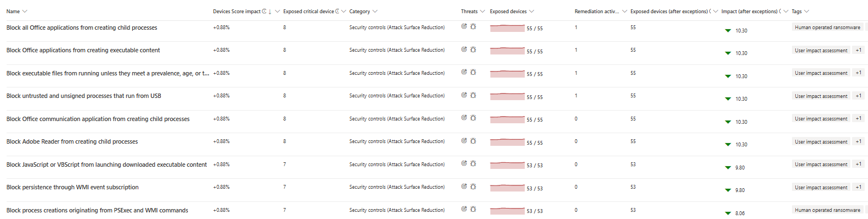
Task: Click the bug alert icon in Block Adobe Reader row
Action: pyautogui.click(x=473, y=141)
